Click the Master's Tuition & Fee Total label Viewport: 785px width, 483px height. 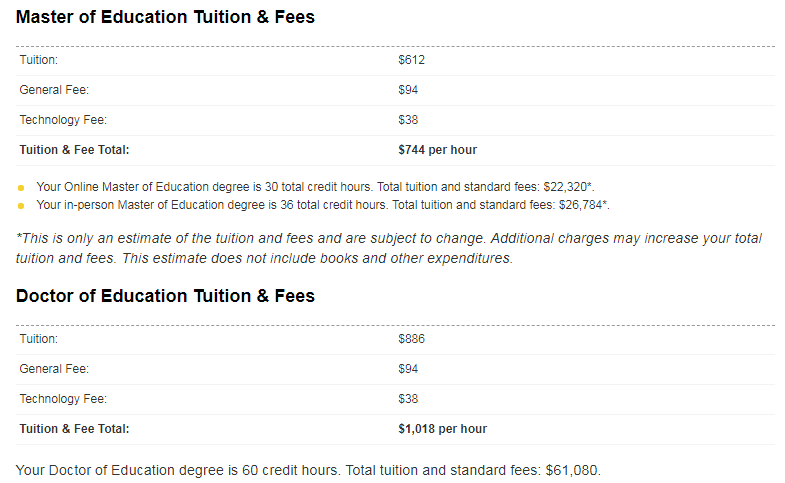click(74, 150)
